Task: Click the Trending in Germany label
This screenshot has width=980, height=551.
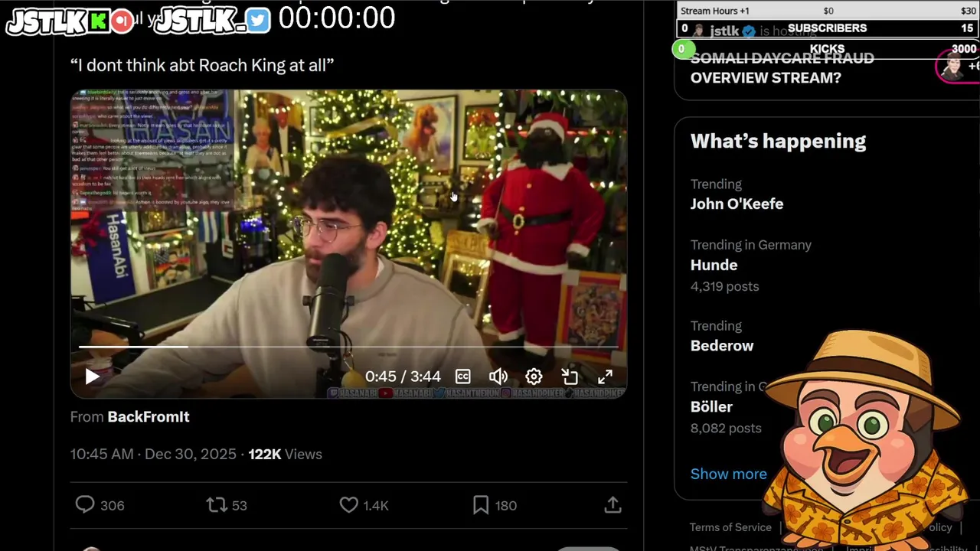Action: 751,245
